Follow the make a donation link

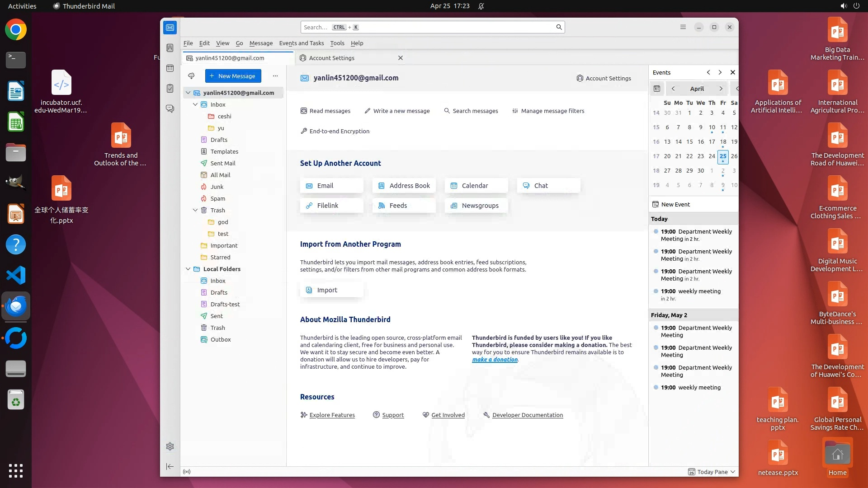point(495,360)
